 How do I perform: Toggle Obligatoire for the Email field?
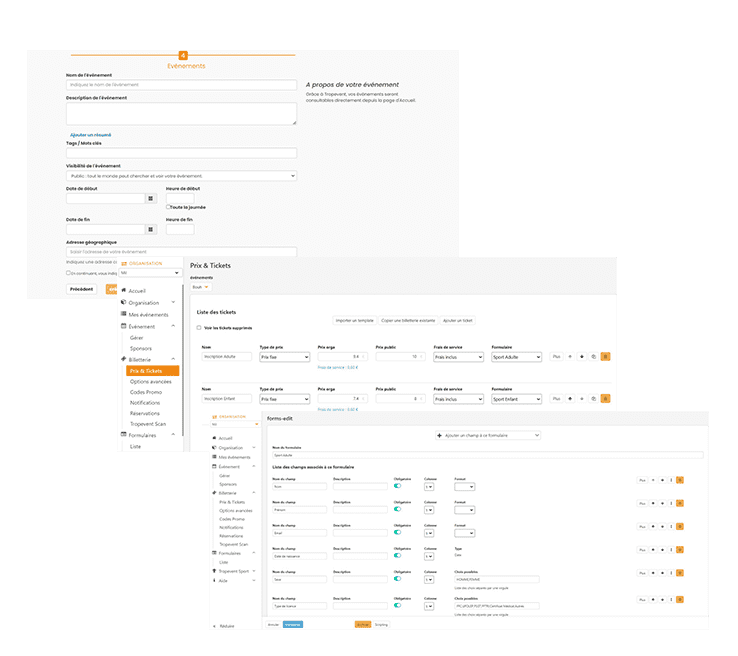[x=398, y=532]
